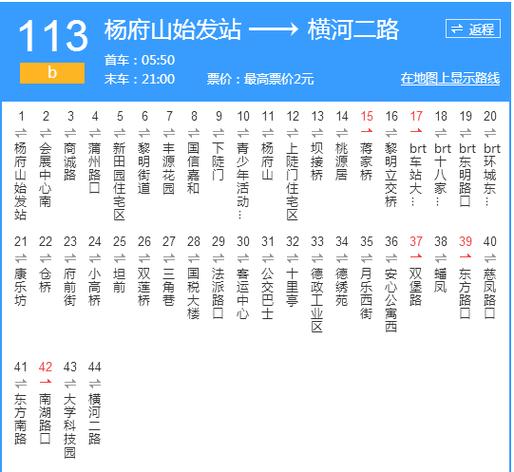Click the red one-way arrow under 15
Viewport: 514px width, 472px height.
tap(366, 131)
